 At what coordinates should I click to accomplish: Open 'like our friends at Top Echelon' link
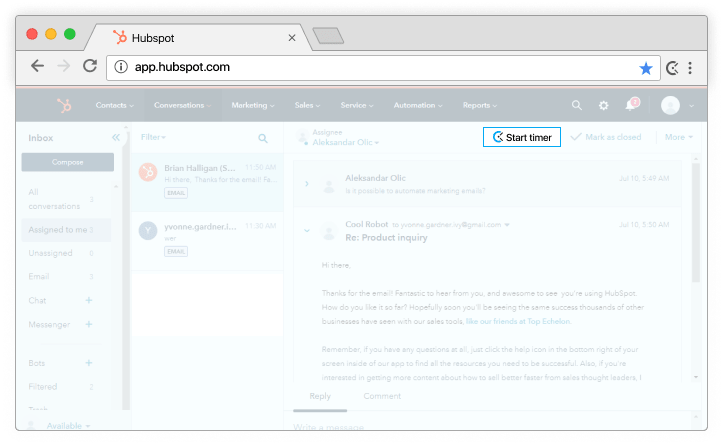pos(518,321)
